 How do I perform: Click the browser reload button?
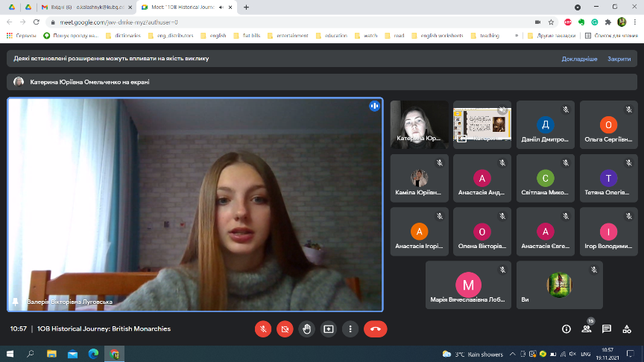click(37, 22)
